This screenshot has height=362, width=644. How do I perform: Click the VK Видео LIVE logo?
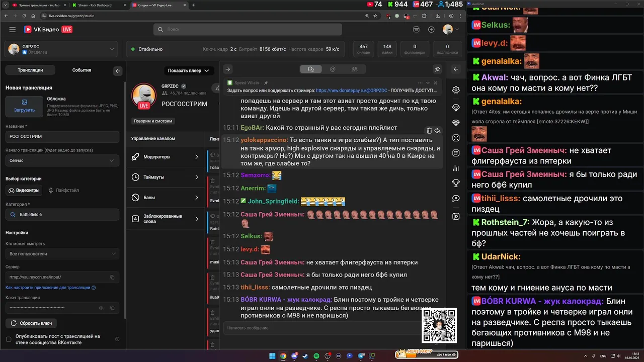click(48, 30)
